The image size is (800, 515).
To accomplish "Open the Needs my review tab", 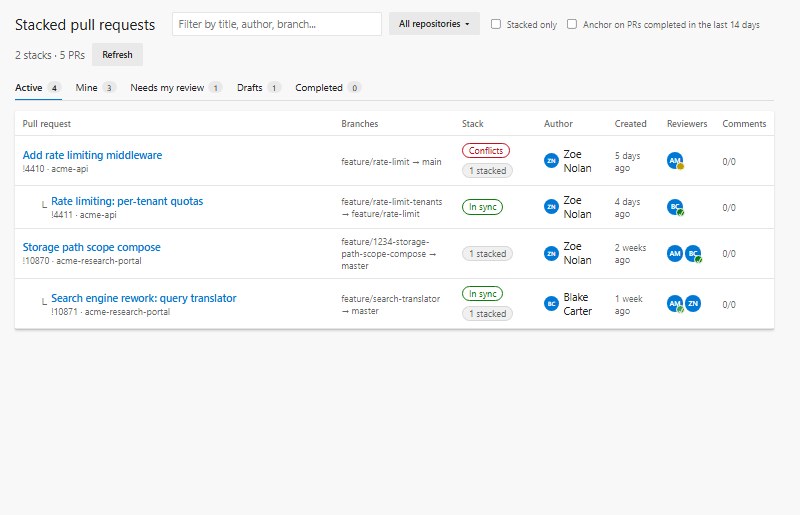I will click(176, 88).
